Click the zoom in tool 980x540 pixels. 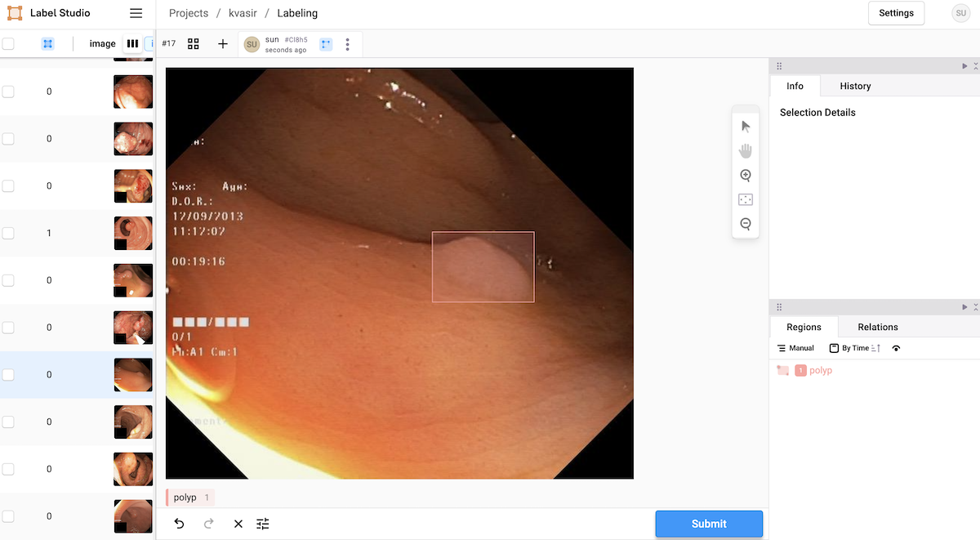746,176
